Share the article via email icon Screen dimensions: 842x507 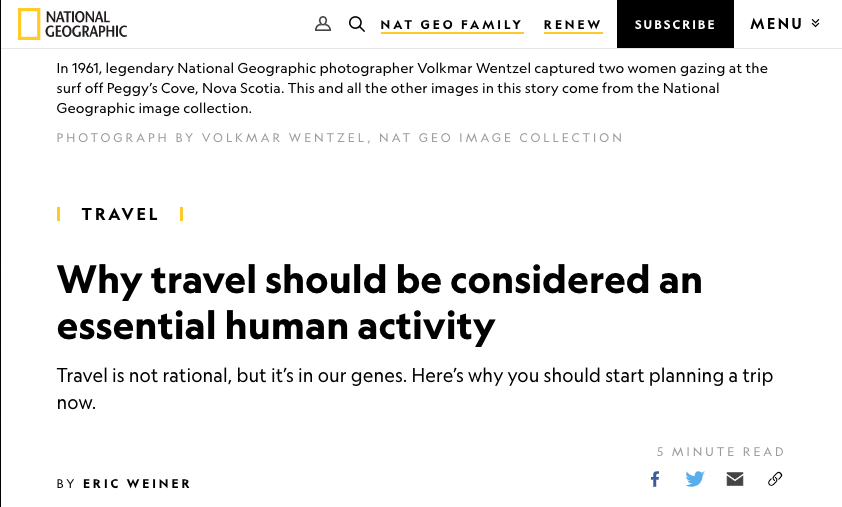[735, 479]
